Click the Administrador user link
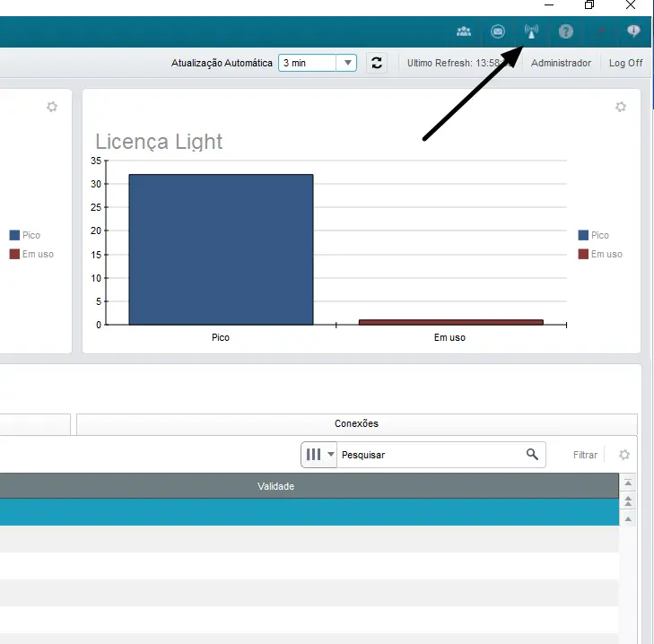The width and height of the screenshot is (654, 644). pos(561,63)
